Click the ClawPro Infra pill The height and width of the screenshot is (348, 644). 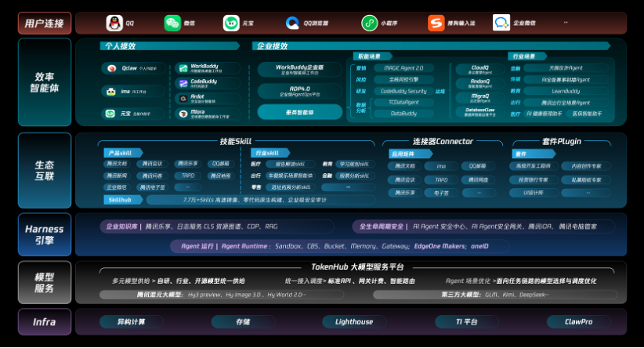(x=578, y=321)
